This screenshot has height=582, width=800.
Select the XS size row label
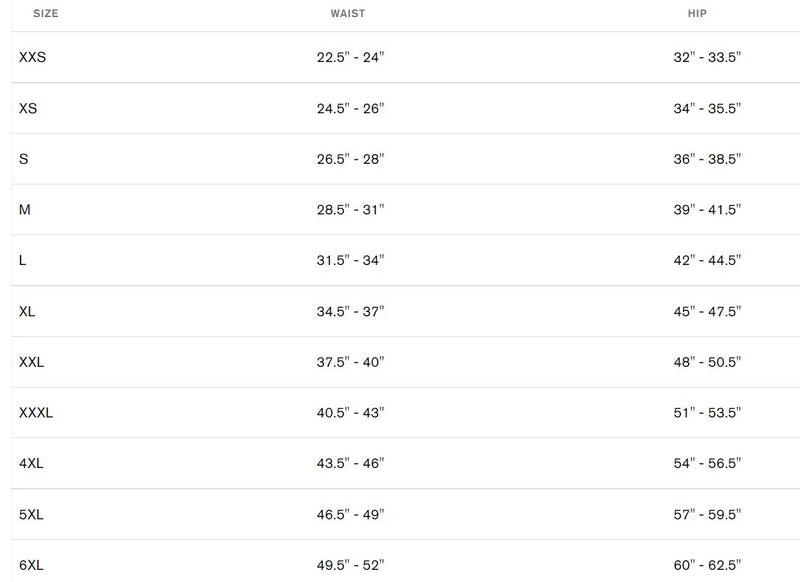click(x=28, y=108)
